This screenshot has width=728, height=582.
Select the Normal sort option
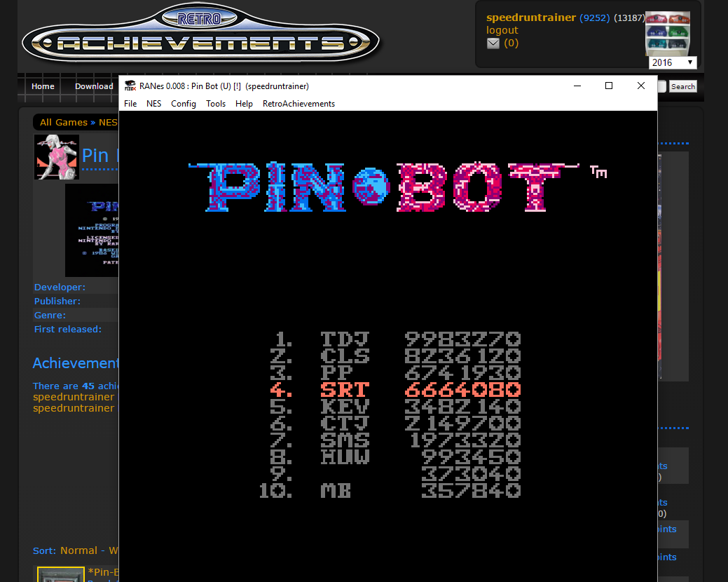tap(77, 550)
